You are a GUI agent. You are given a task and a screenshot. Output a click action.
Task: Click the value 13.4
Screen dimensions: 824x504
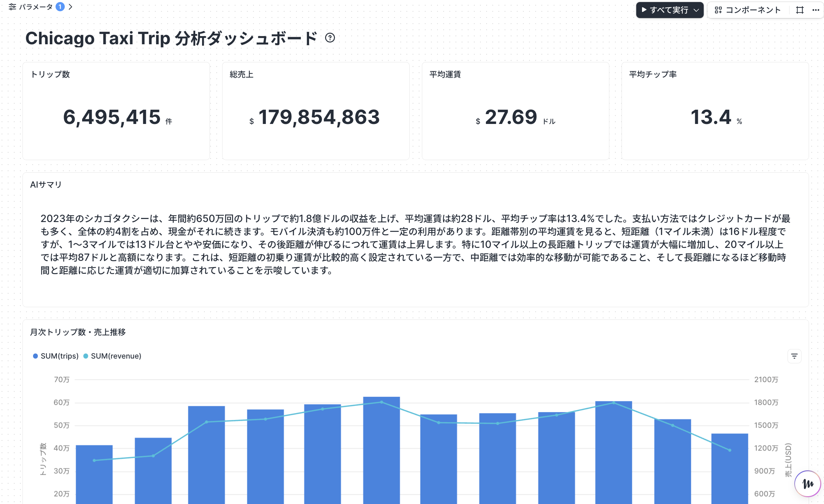pos(711,117)
